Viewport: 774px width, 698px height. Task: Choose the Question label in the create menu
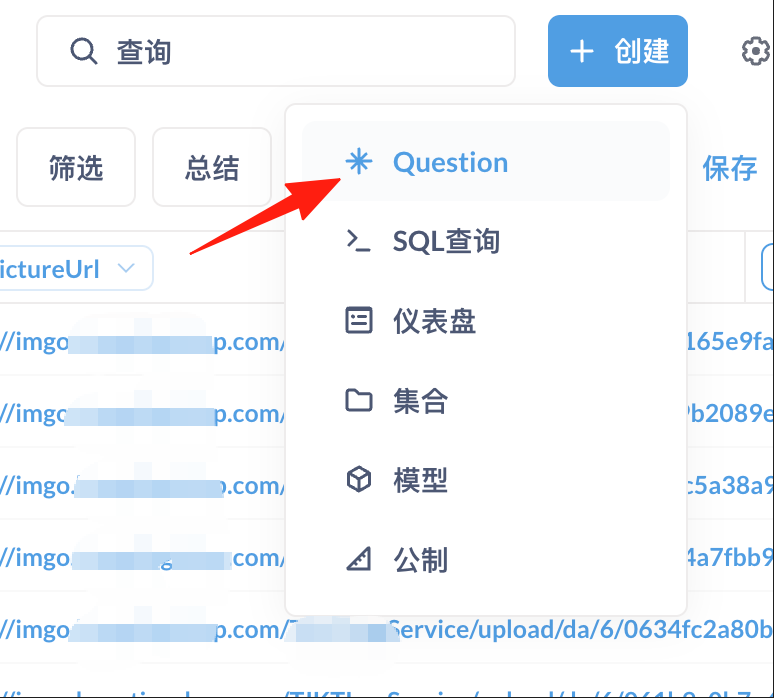click(450, 162)
